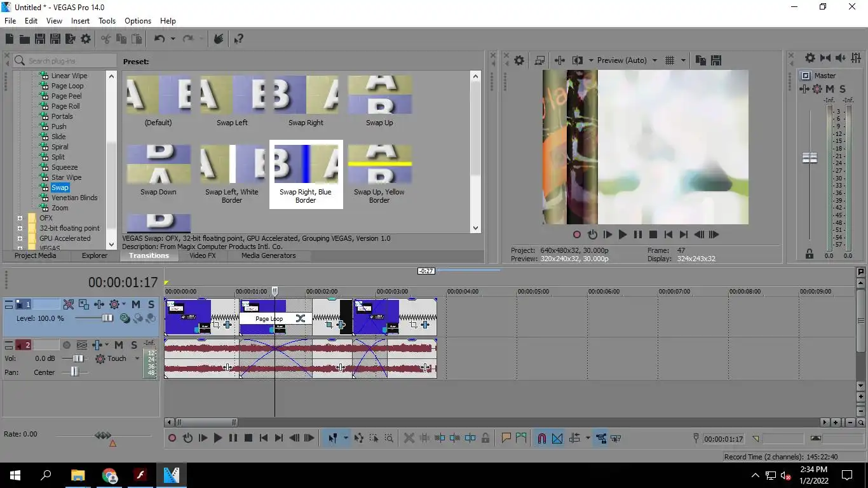Expand the 32-bit floating point folder

click(x=20, y=228)
